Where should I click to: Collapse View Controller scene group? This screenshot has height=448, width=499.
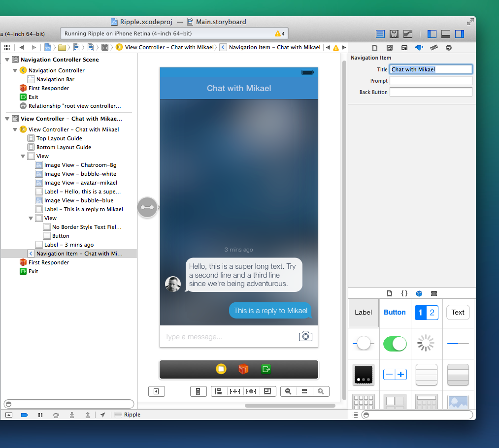(x=7, y=119)
